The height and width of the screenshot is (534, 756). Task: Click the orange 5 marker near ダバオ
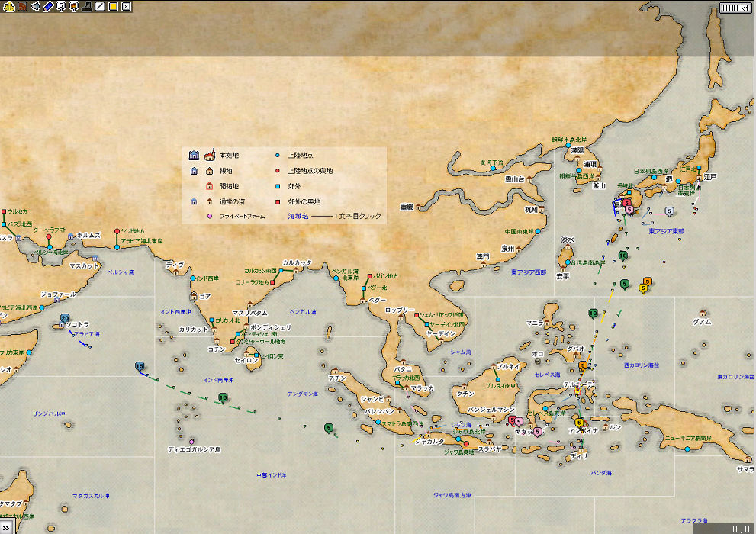582,366
